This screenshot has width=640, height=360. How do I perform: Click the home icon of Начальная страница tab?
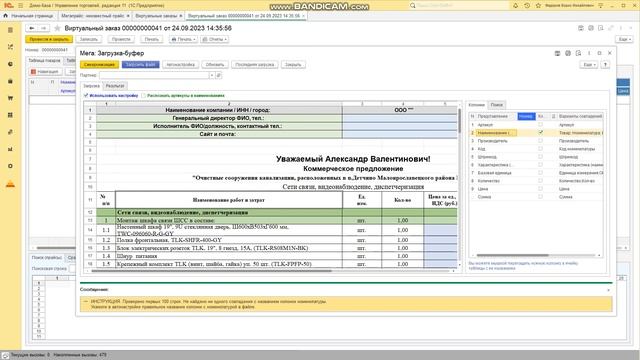click(5, 16)
